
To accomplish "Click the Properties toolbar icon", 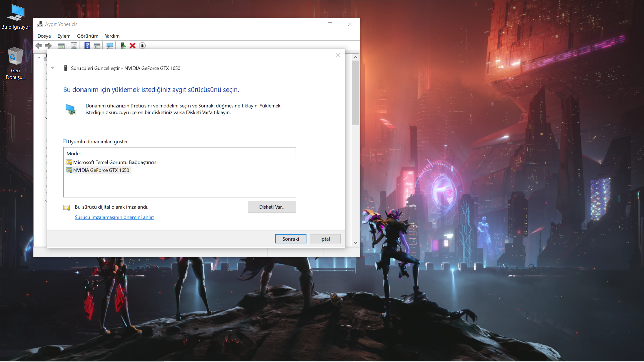I will pos(74,46).
